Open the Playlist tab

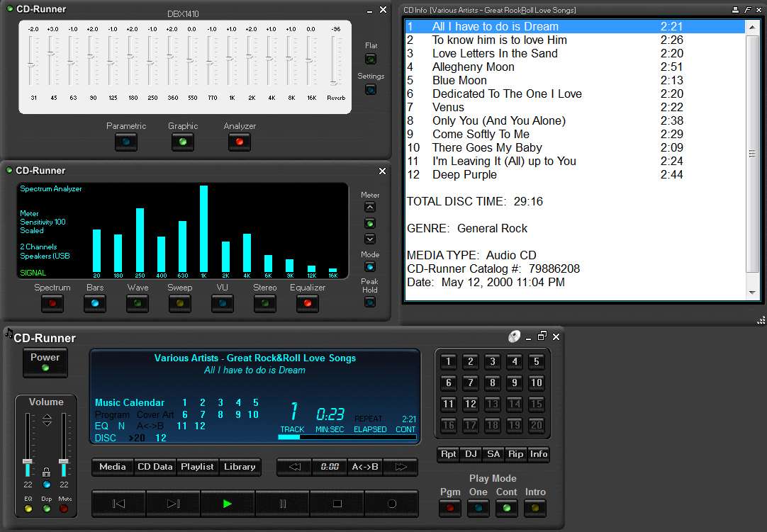click(197, 467)
